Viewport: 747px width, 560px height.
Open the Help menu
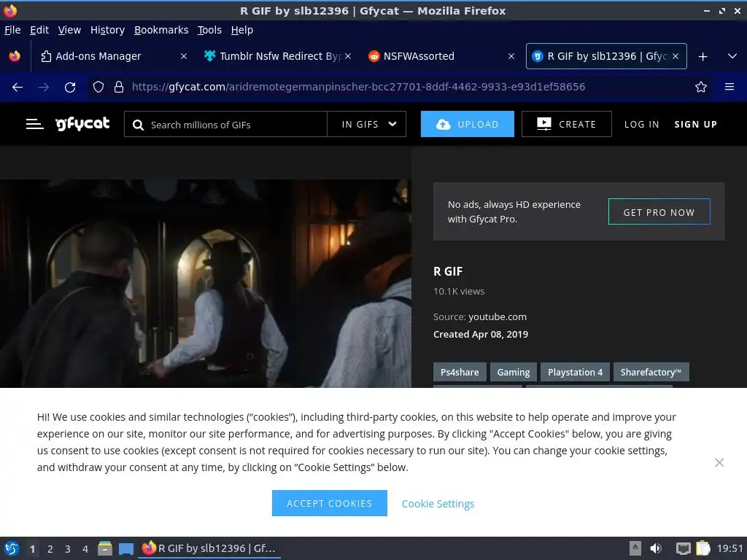(242, 30)
